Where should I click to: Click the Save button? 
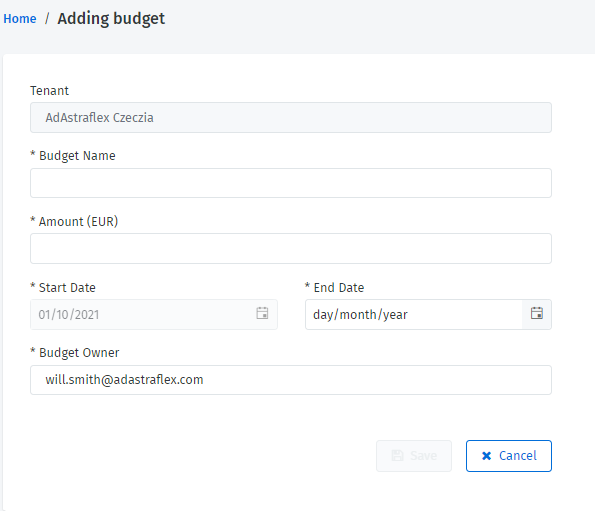click(414, 456)
